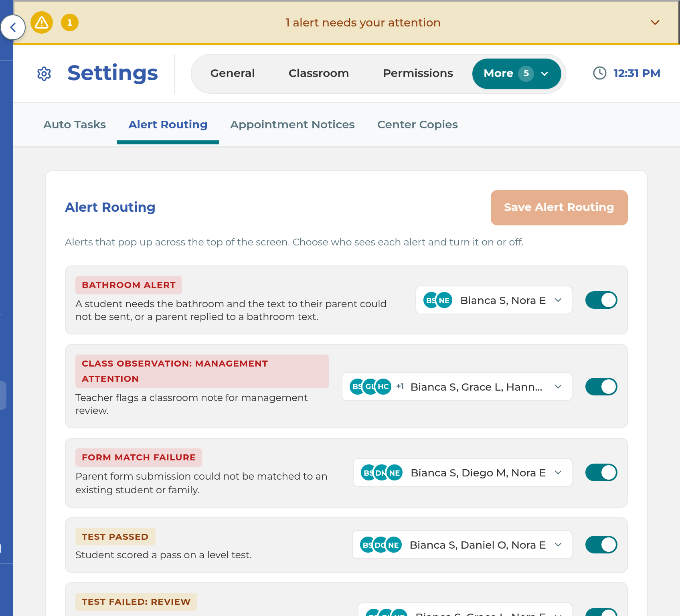This screenshot has width=680, height=616.
Task: Click the FORM MATCH FAILURE label tag
Action: (x=139, y=457)
